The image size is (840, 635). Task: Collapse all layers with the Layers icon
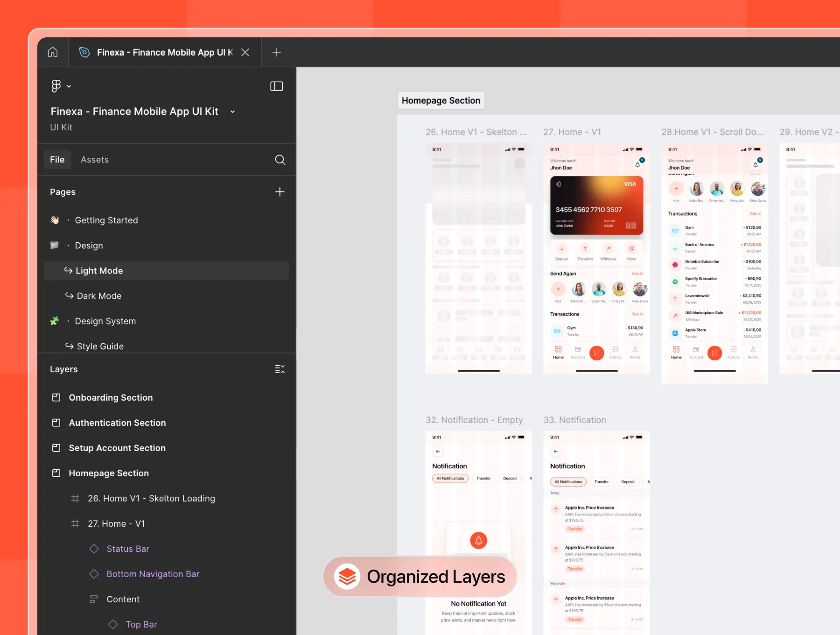pyautogui.click(x=280, y=369)
